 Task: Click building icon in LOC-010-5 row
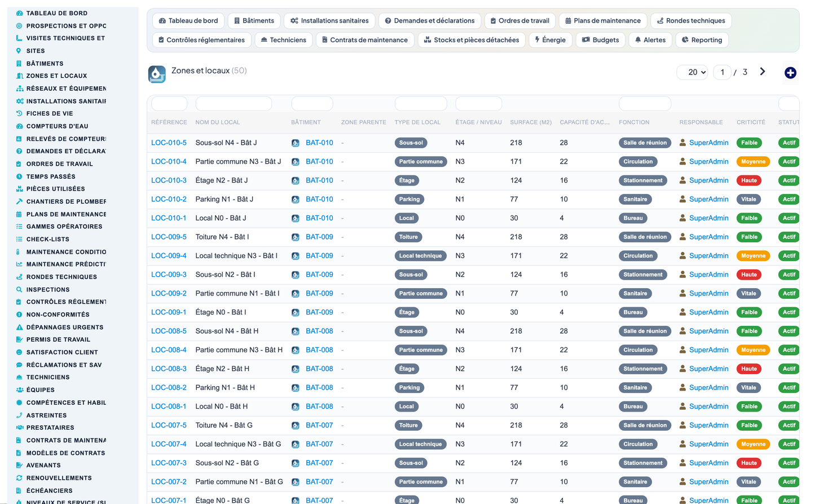295,143
